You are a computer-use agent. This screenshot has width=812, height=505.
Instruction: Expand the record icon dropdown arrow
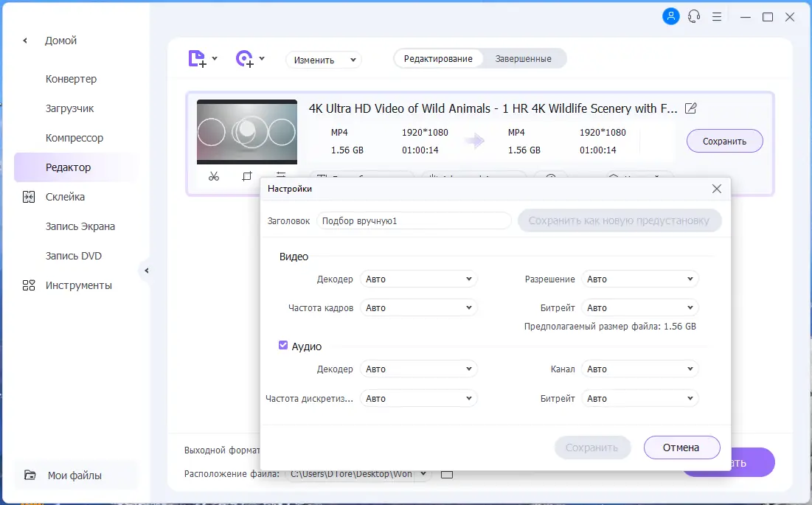tap(262, 58)
